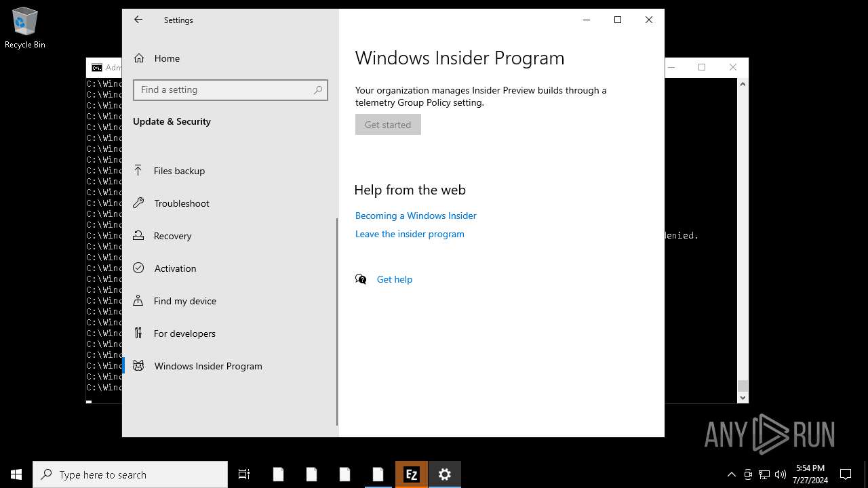This screenshot has height=488, width=868.
Task: Open the volume control in system tray
Action: pos(781,474)
